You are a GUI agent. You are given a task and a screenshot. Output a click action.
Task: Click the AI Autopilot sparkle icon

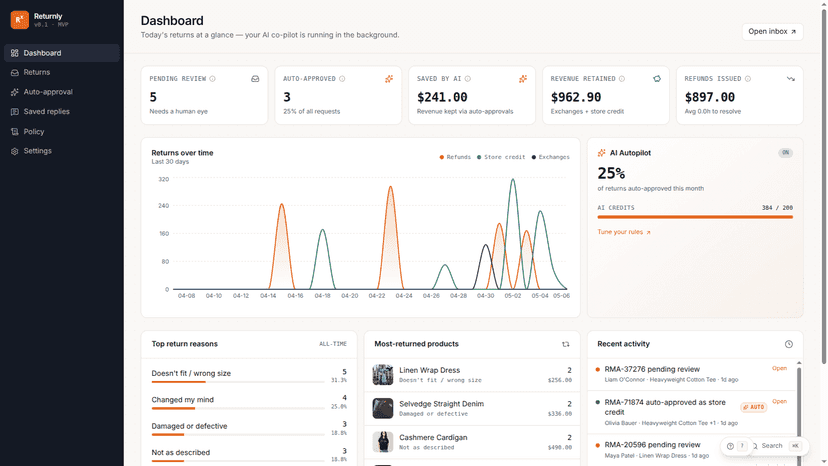click(x=601, y=153)
